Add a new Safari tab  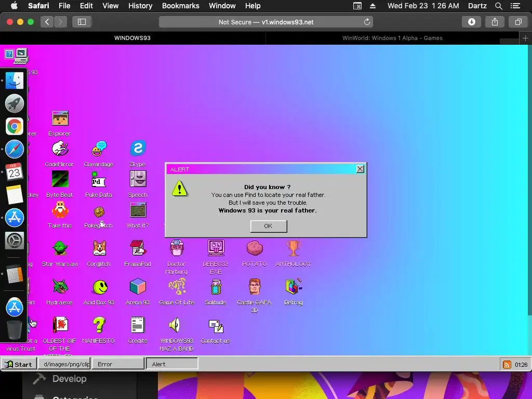(525, 38)
